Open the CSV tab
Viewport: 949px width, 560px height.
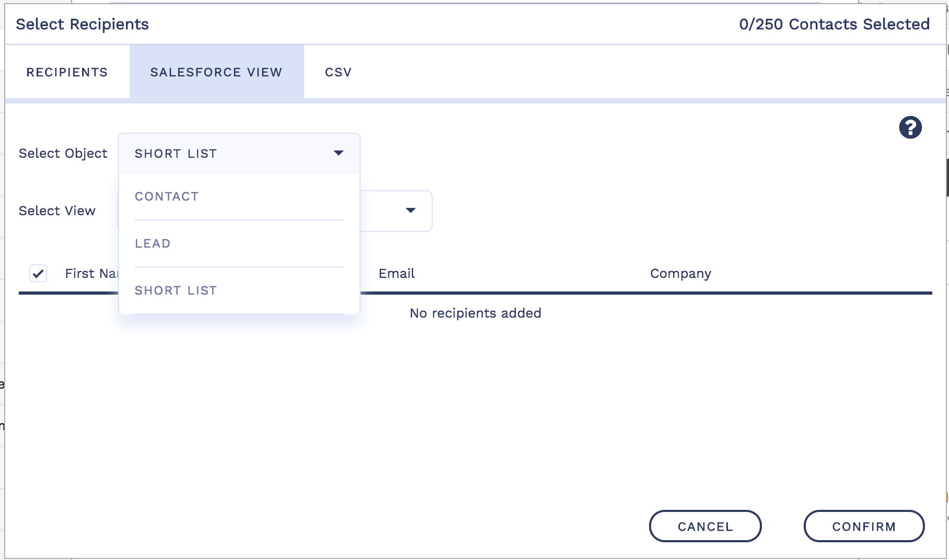click(x=338, y=72)
